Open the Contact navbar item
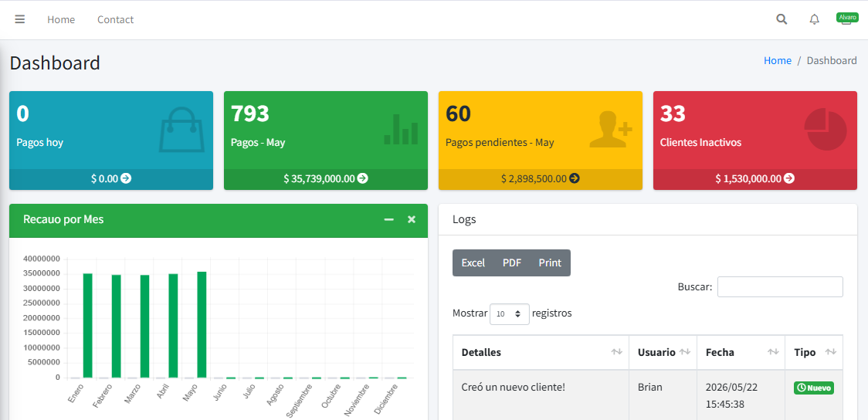The height and width of the screenshot is (420, 868). [x=116, y=19]
